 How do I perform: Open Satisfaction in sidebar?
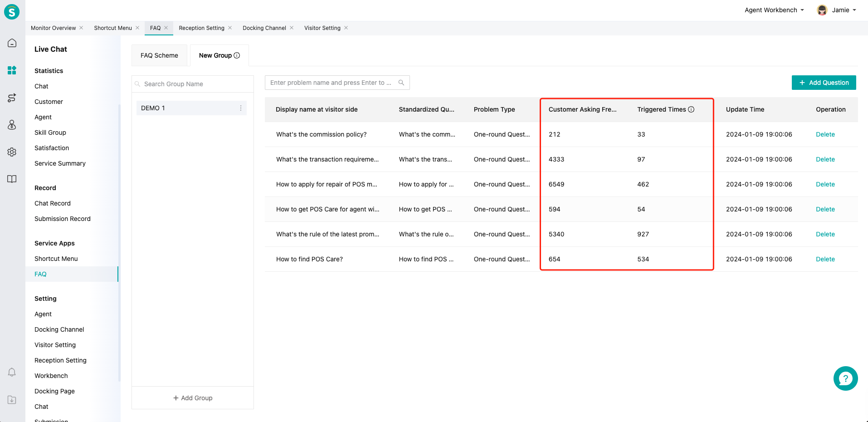click(52, 148)
